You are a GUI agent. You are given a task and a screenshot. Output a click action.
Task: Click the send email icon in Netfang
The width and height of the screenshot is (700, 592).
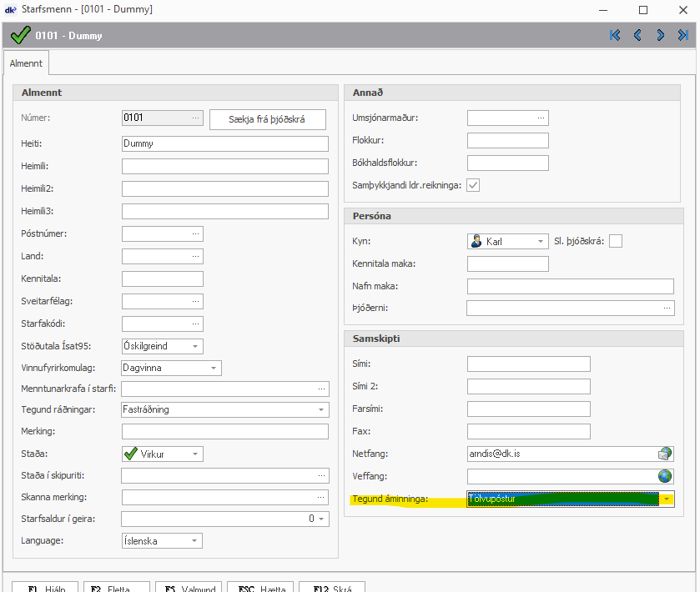(664, 454)
